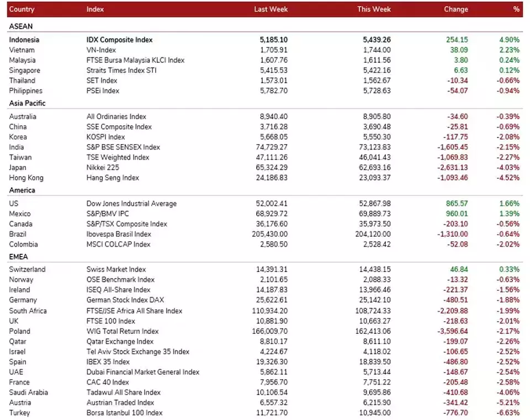The width and height of the screenshot is (530, 420).
Task: Select KOSPI Index change -117.75
Action: [455, 137]
